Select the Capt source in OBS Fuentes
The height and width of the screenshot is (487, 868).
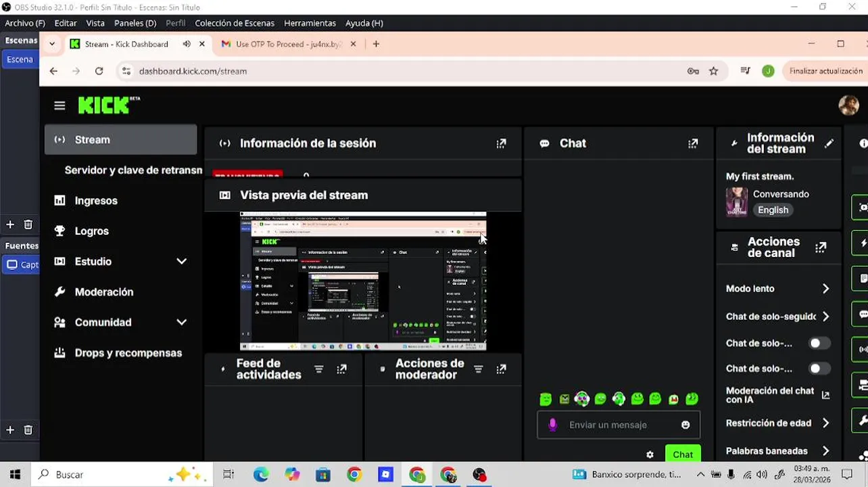(20, 264)
